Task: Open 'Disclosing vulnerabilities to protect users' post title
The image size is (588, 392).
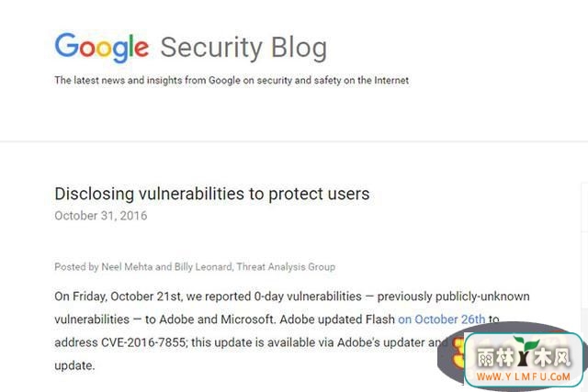Action: tap(212, 194)
